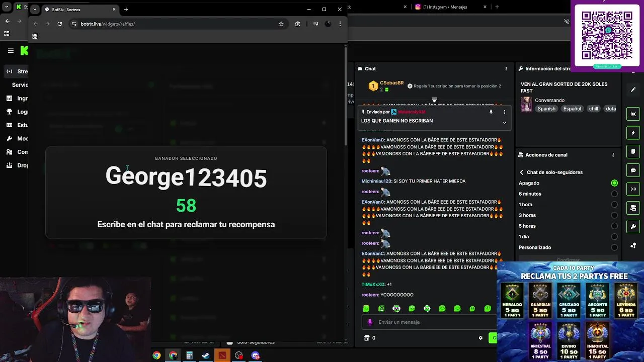Screen dimensions: 644x362
Task: Select the 6 minutos radio option
Action: coord(614,194)
